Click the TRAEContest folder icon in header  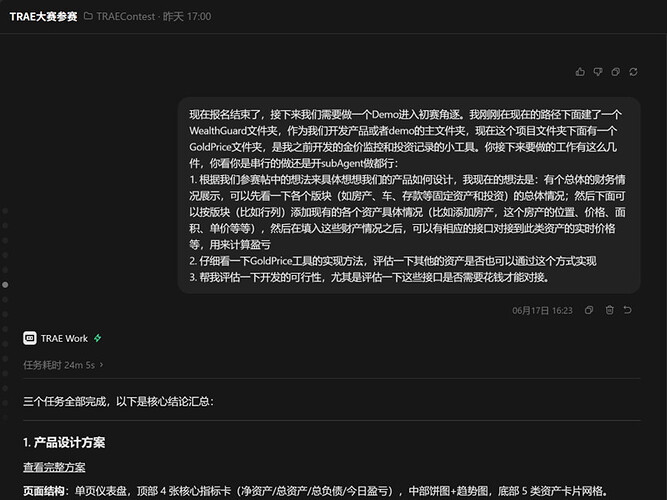click(x=88, y=16)
